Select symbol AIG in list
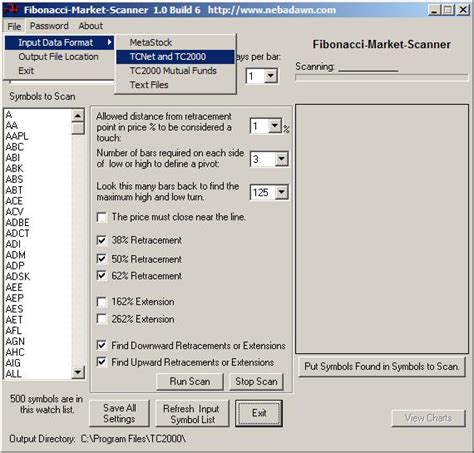 point(13,363)
